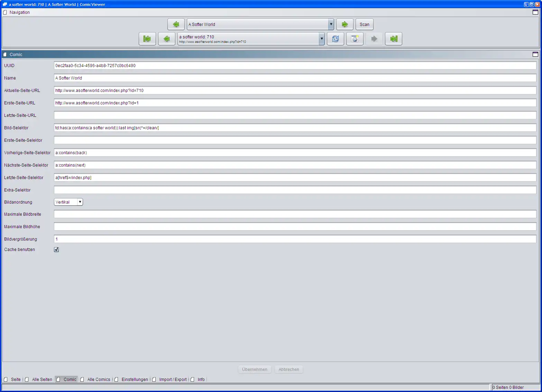Click the "Cache benutzen" label text
Image resolution: width=542 pixels, height=392 pixels.
[x=19, y=250]
